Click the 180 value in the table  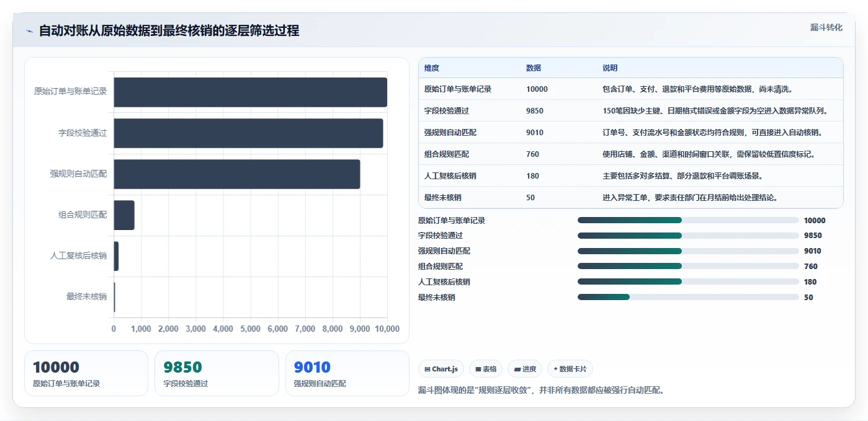click(532, 176)
